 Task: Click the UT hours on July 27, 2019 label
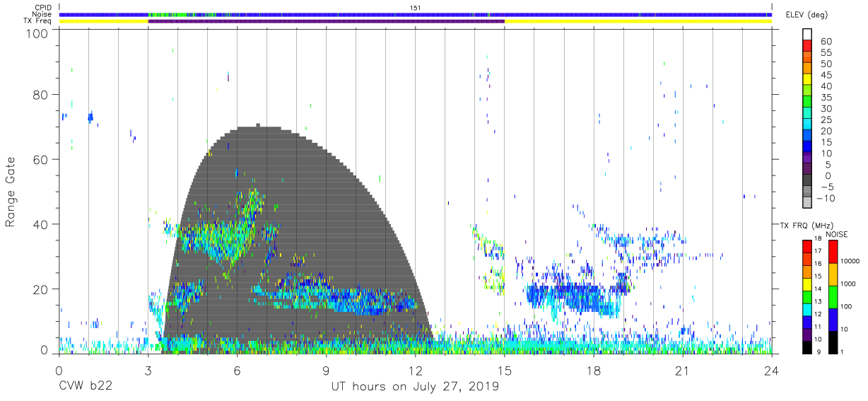pos(415,387)
